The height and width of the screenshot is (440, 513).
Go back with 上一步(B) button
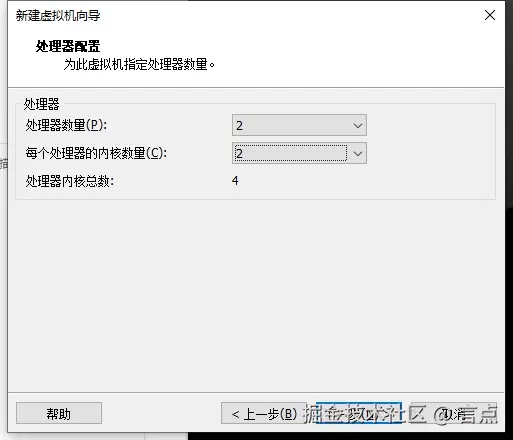pyautogui.click(x=264, y=413)
